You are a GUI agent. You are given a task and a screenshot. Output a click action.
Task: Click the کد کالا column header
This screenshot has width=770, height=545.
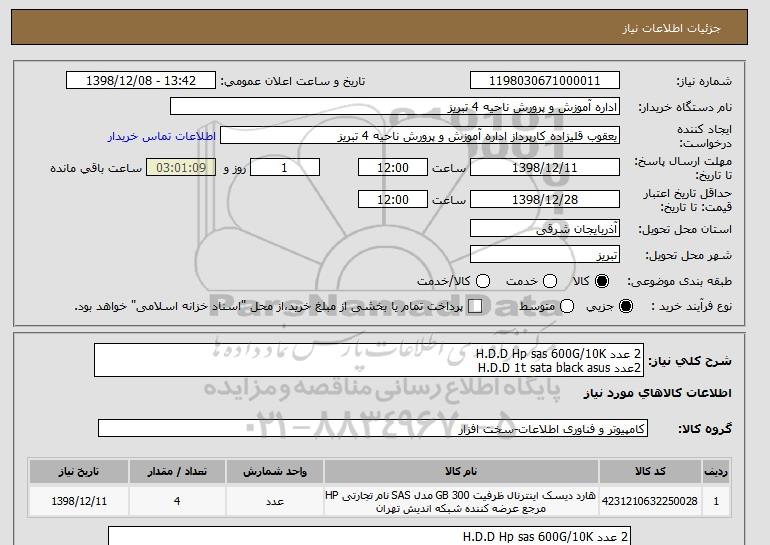click(x=650, y=471)
